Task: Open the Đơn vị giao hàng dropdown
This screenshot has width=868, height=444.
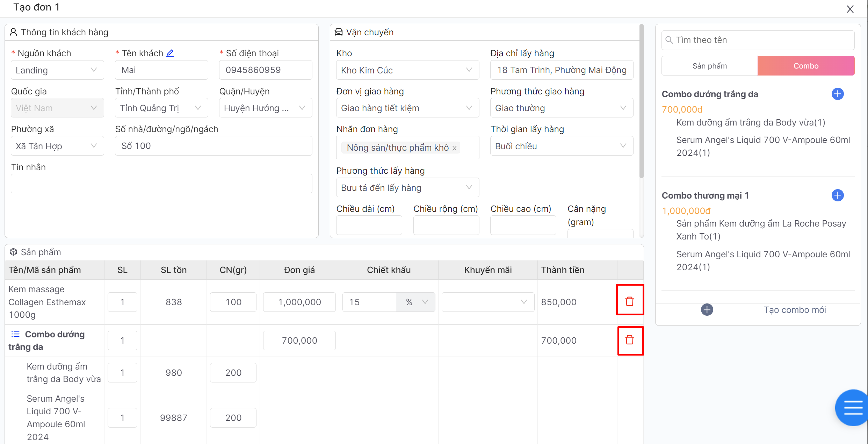Action: tap(407, 108)
